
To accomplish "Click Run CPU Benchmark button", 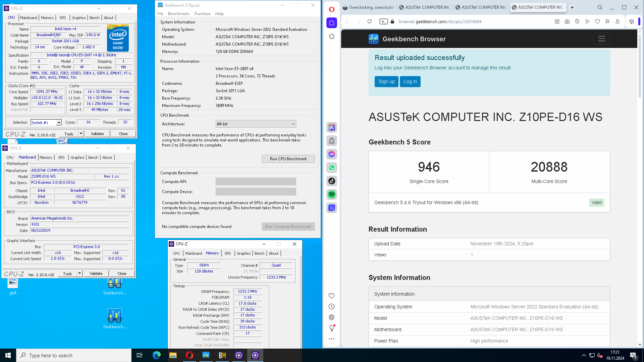I will point(288,159).
